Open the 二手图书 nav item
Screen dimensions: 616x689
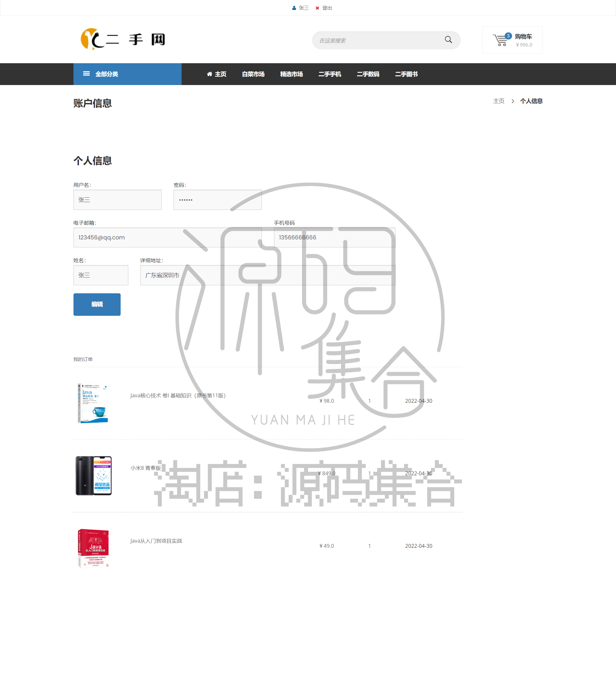(406, 74)
